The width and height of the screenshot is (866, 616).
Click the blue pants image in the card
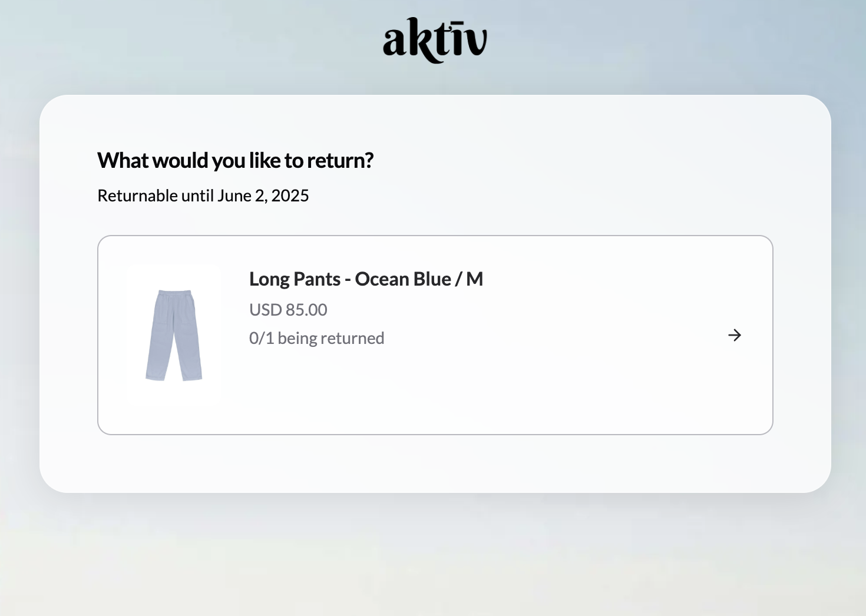coord(174,335)
